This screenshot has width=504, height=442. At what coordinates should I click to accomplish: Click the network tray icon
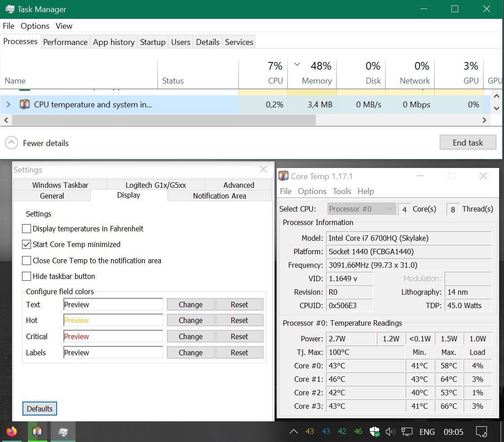click(x=407, y=432)
